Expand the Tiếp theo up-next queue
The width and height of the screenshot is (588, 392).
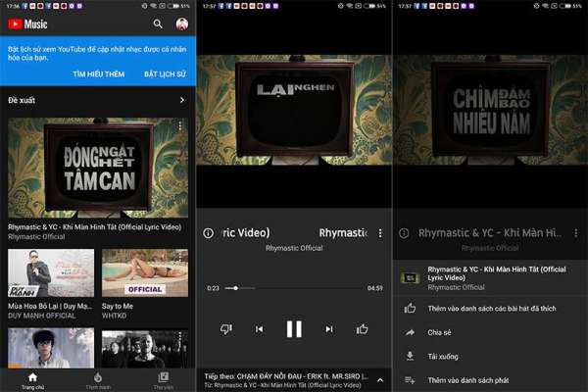coord(380,379)
